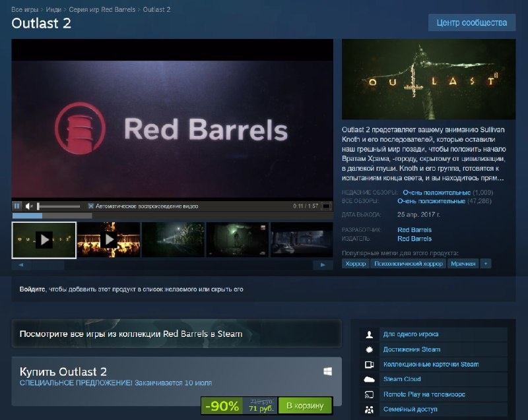Open the dark village screenshot thumbnail

tap(302, 240)
